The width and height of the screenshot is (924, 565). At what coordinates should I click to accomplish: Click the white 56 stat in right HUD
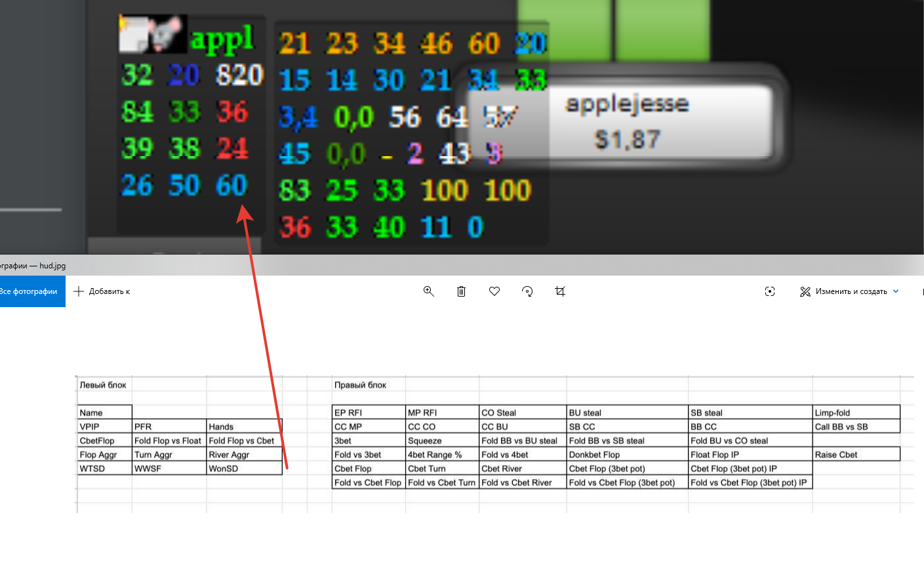(x=405, y=118)
